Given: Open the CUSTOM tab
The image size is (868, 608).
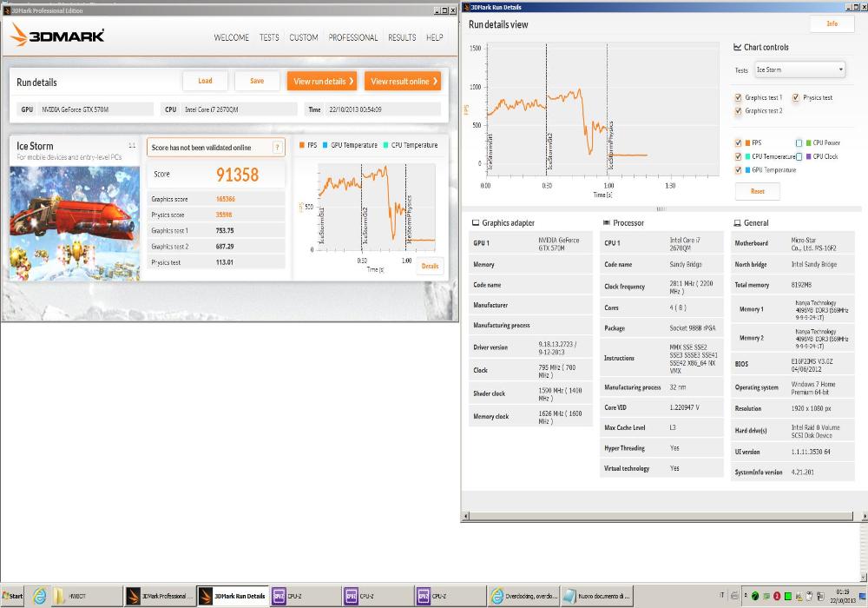Looking at the screenshot, I should (x=303, y=37).
